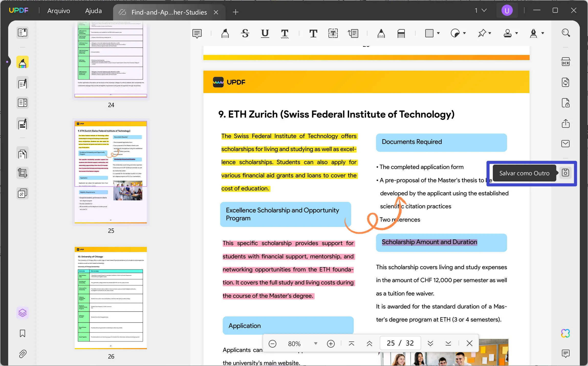Expand the Stamp tool dropdown arrow
Screen dimensions: 588x366
click(517, 33)
